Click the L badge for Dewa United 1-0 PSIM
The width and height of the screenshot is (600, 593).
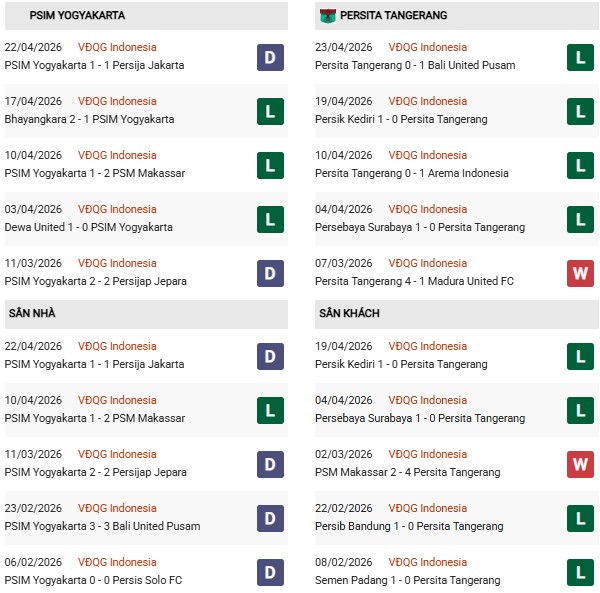coord(270,219)
